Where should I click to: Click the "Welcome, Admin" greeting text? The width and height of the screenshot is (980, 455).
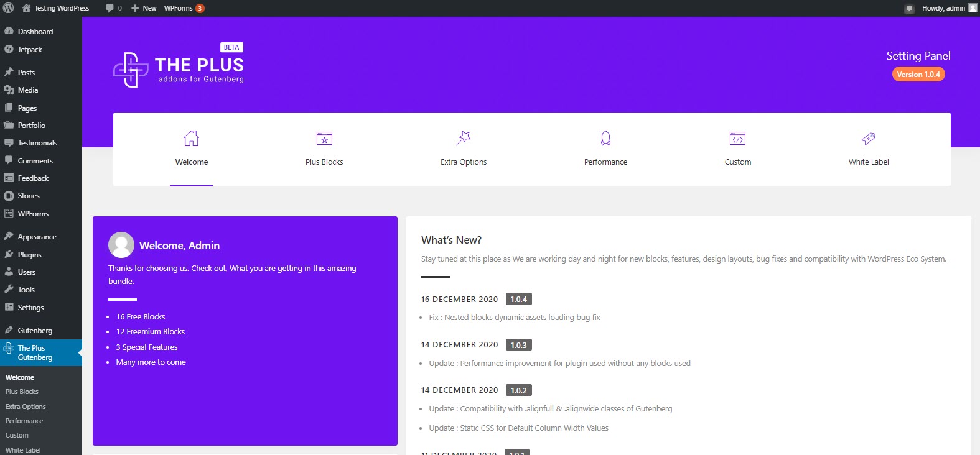pos(179,246)
